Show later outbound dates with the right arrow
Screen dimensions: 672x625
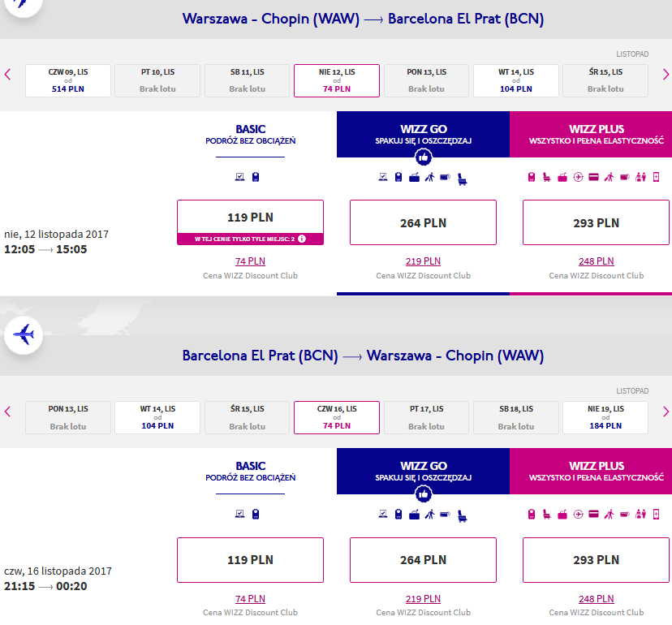click(x=666, y=75)
